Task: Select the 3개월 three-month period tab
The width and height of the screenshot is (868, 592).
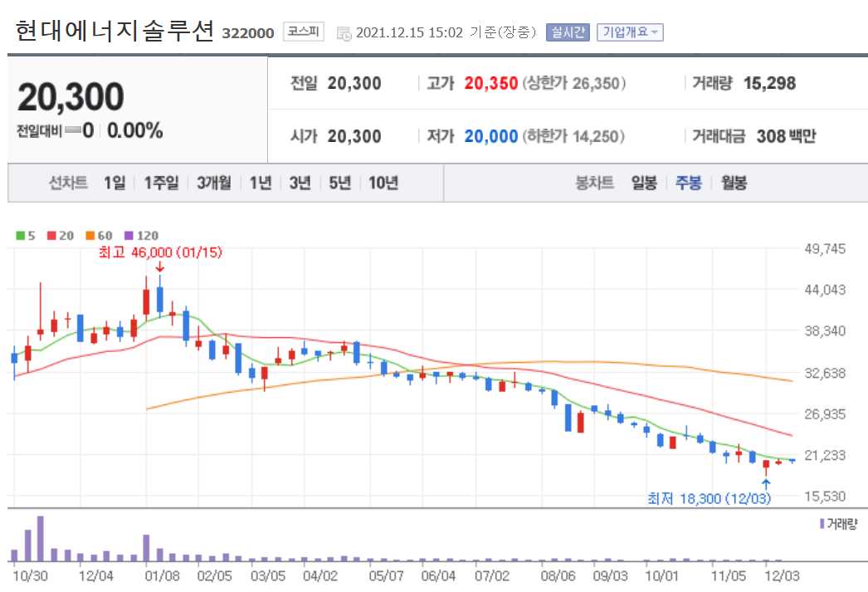Action: pyautogui.click(x=214, y=183)
